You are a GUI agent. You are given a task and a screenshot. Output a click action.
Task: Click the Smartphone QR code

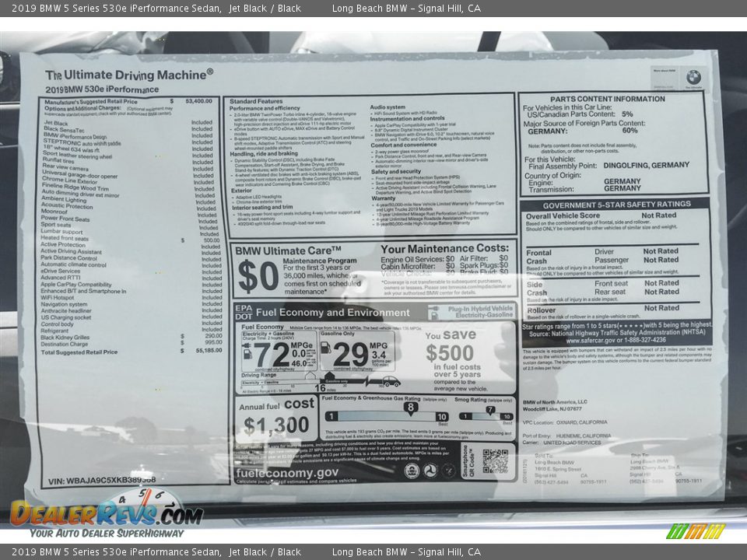tap(495, 461)
